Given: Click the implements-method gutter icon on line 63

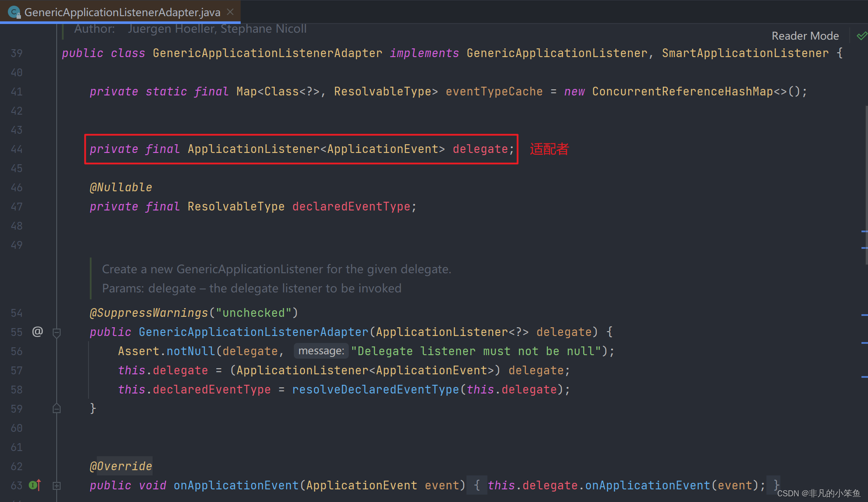Looking at the screenshot, I should tap(34, 485).
